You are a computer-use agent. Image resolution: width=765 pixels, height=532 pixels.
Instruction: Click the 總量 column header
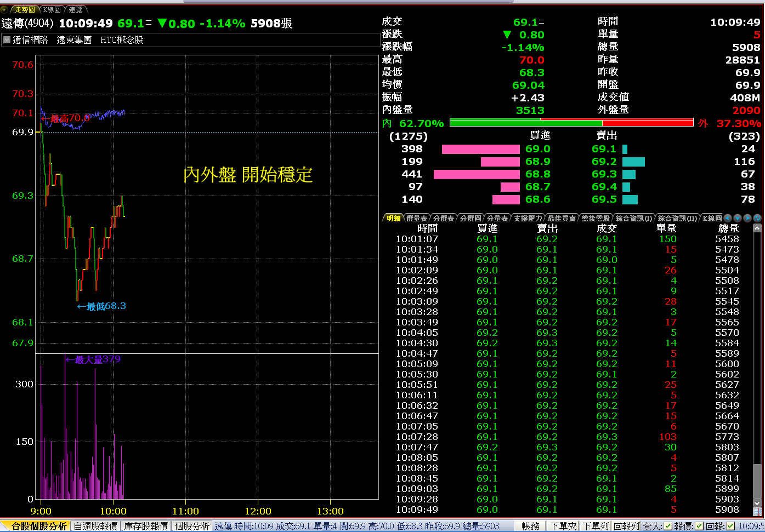[x=729, y=228]
